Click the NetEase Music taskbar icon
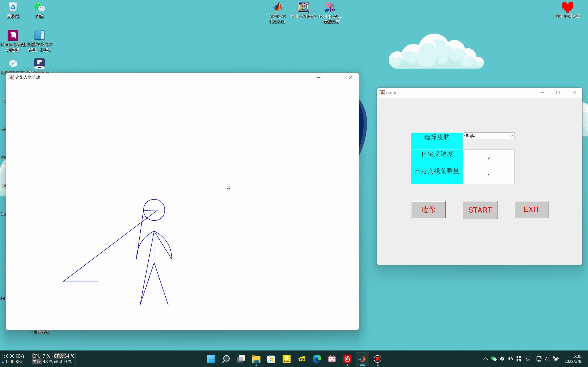Screen dimensions: 588x367 click(x=347, y=359)
